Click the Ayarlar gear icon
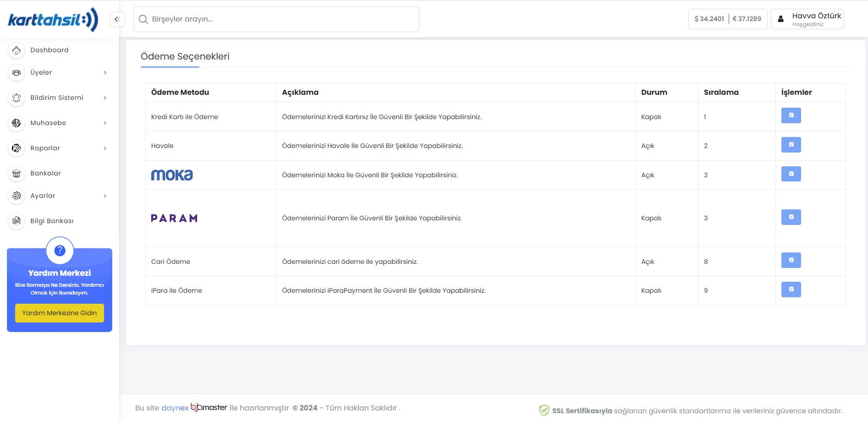 [x=16, y=196]
